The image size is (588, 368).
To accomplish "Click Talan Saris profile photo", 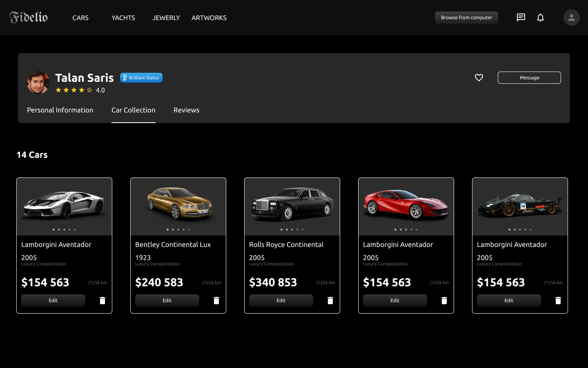I will [38, 83].
